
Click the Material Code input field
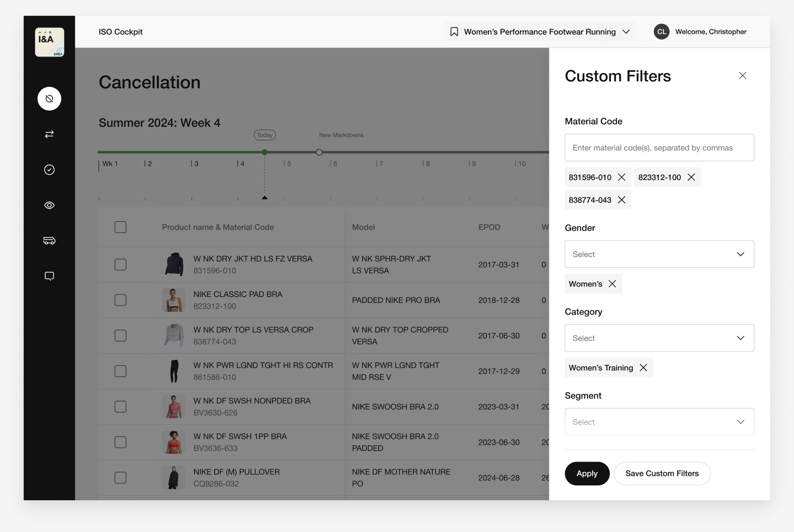(660, 148)
